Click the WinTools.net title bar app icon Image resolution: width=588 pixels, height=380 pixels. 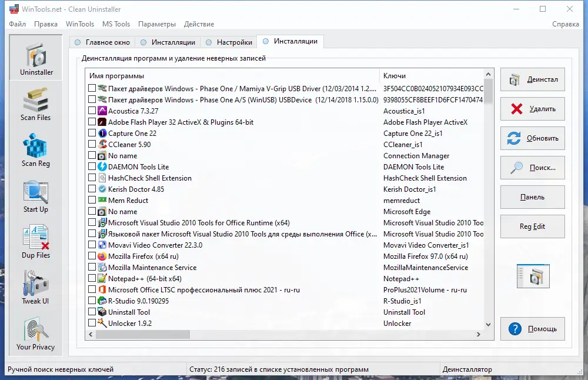(x=14, y=9)
